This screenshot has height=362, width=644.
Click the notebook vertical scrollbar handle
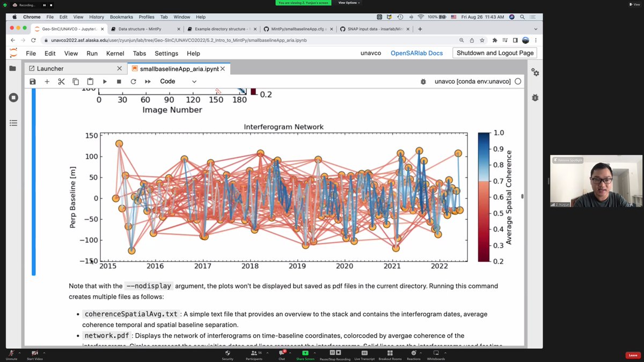pyautogui.click(x=522, y=196)
